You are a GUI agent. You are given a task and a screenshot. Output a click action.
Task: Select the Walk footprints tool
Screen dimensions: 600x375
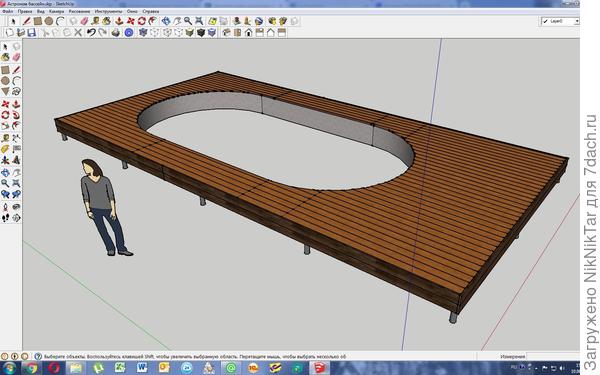point(5,218)
